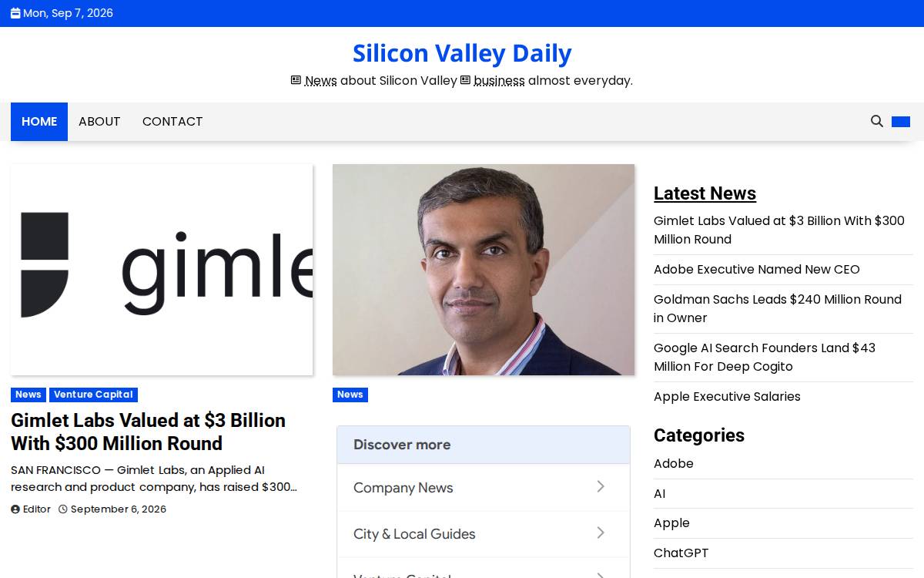Open the Gimlet Labs article headline

tap(148, 432)
